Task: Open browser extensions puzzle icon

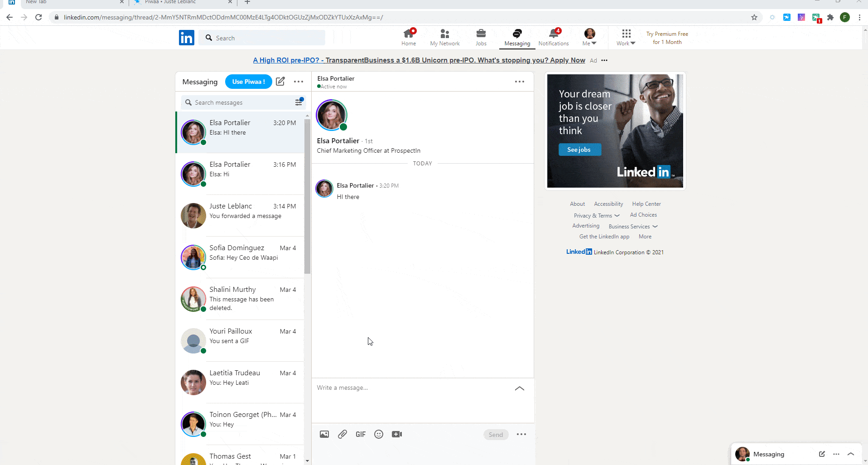Action: click(x=830, y=17)
